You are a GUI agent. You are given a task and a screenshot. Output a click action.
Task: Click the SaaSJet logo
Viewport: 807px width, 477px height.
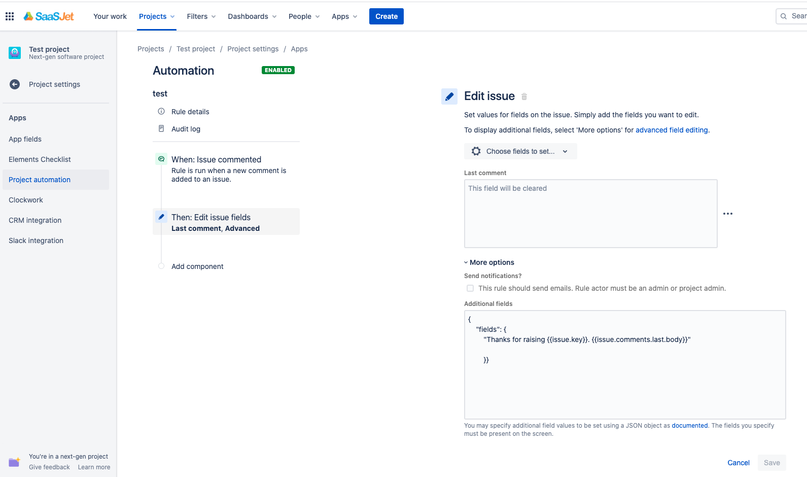(x=49, y=16)
